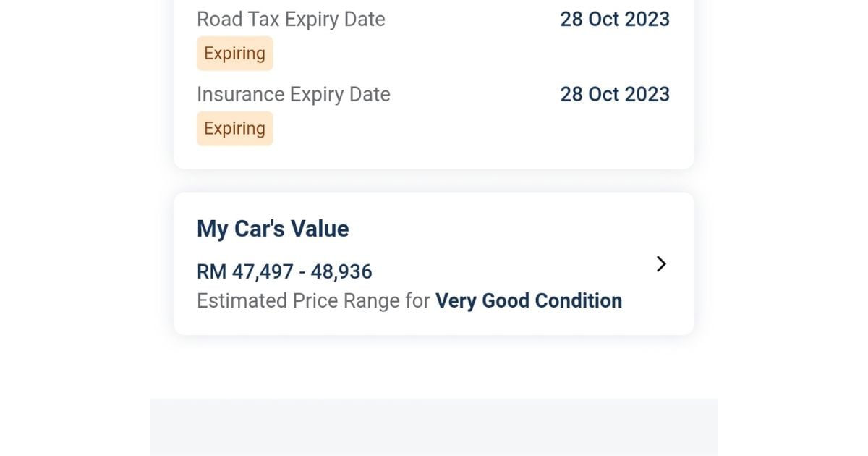The height and width of the screenshot is (456, 868).
Task: Click the year 2023 in road tax date
Action: tap(646, 20)
